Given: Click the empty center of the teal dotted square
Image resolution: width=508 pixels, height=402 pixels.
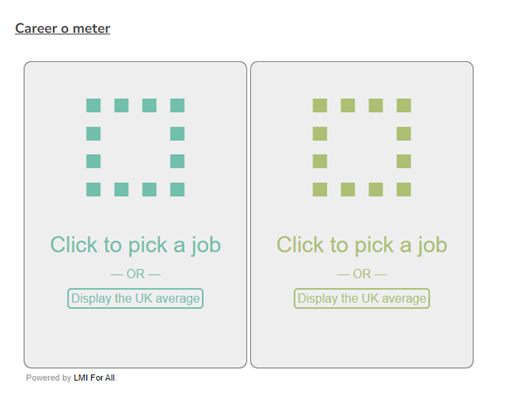Looking at the screenshot, I should [x=135, y=147].
